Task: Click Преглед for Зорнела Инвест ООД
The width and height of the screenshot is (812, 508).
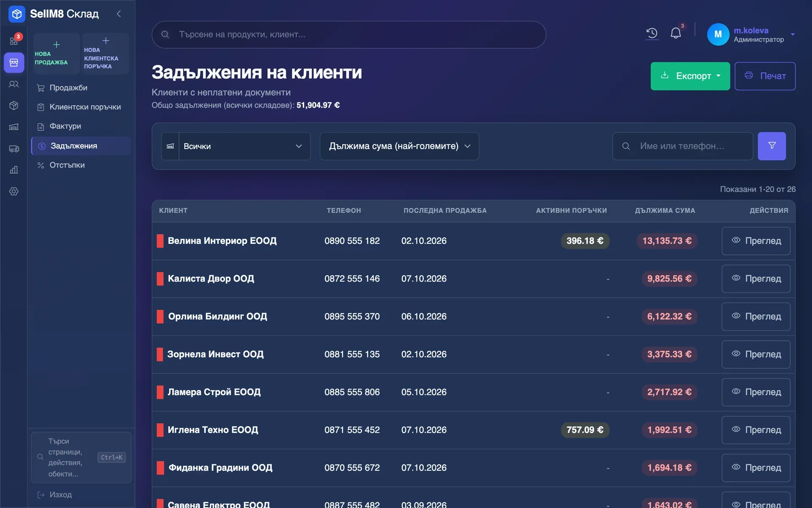Action: [x=756, y=354]
